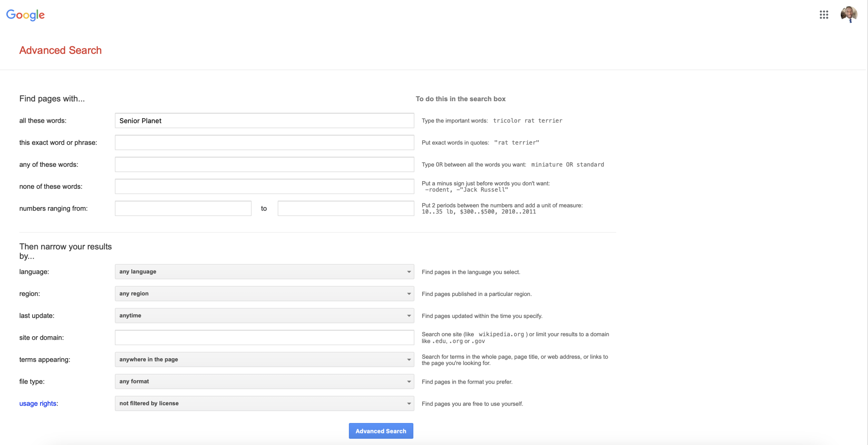Viewport: 868px width, 445px height.
Task: Click the numbers ranging 'to' field
Action: tap(346, 209)
